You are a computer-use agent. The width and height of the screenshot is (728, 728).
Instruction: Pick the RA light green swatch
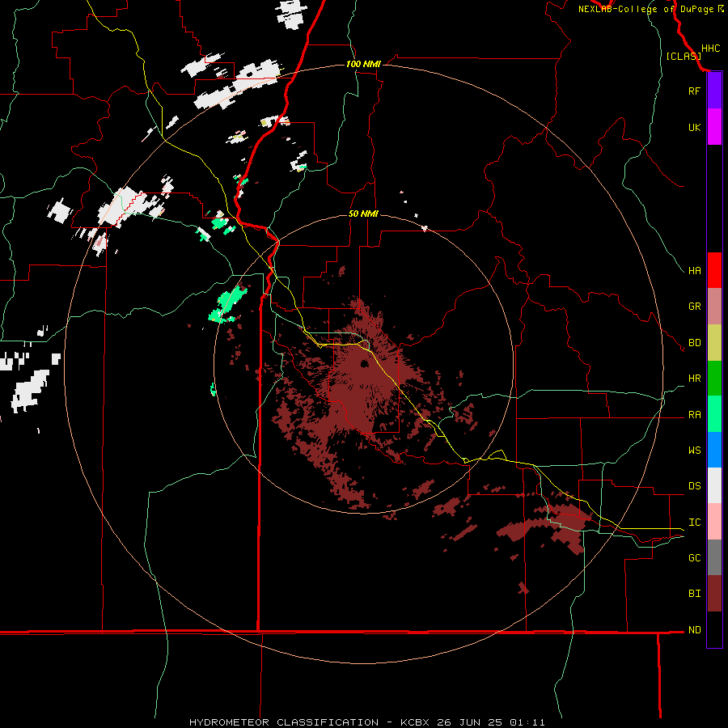pos(714,414)
